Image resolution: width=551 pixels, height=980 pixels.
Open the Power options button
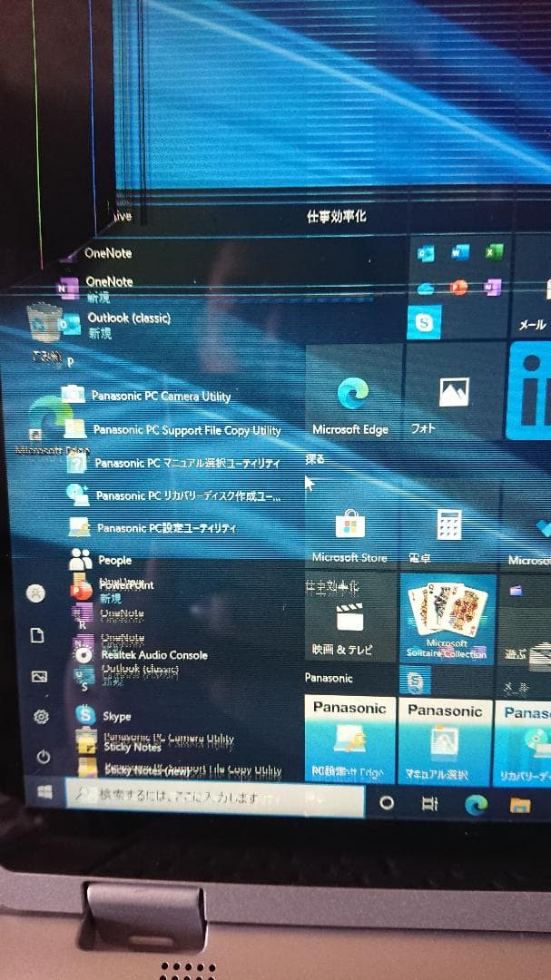coord(44,757)
